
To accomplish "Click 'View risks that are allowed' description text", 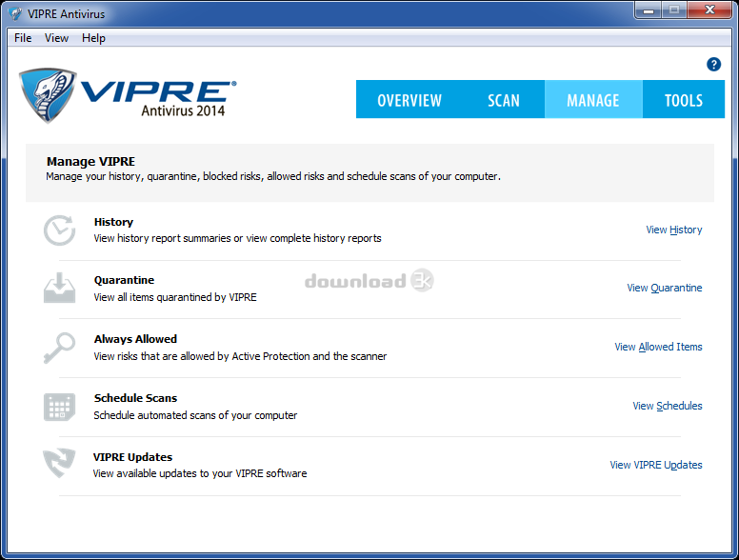I will pyautogui.click(x=240, y=356).
